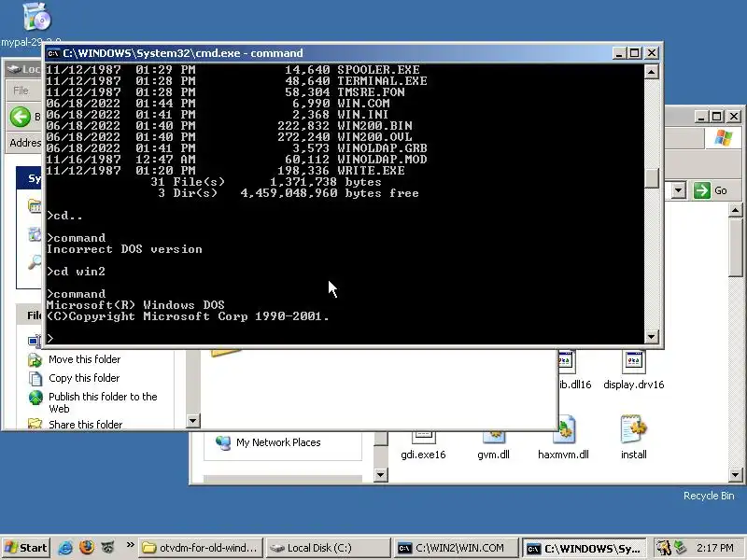Viewport: 747px width, 560px height.
Task: Click Share this folder task
Action: [85, 424]
